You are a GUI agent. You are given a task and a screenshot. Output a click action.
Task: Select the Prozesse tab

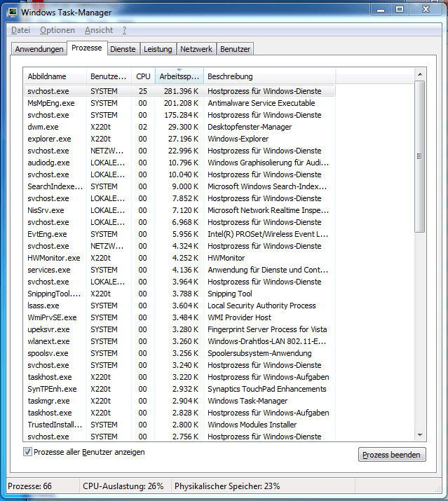[87, 48]
